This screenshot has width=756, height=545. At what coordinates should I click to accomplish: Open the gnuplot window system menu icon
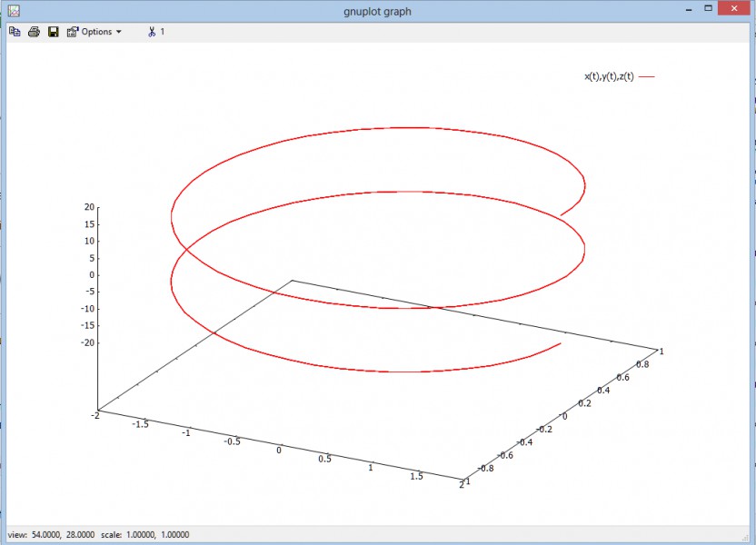tap(14, 10)
